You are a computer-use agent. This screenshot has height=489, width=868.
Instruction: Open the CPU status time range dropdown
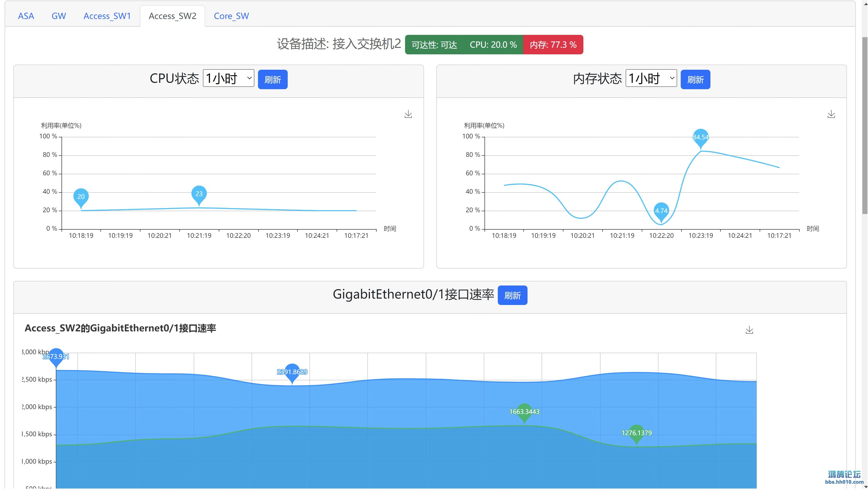229,78
